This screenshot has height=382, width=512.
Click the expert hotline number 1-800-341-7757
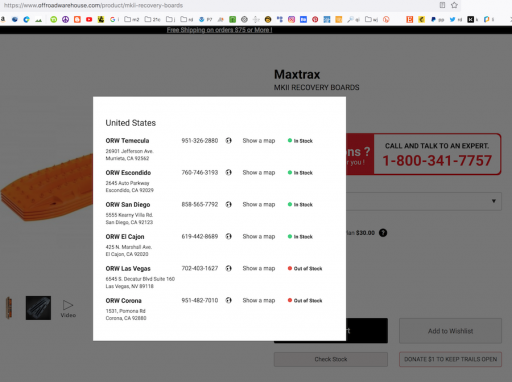point(437,161)
